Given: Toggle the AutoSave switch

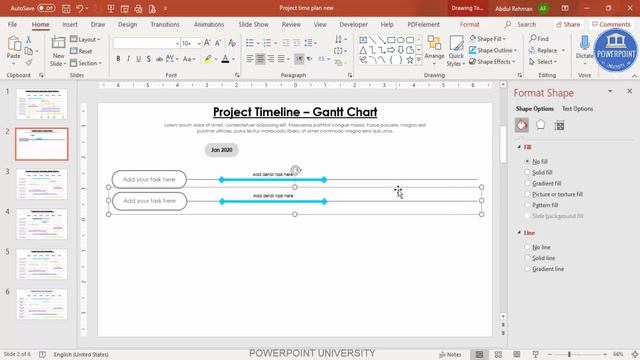Looking at the screenshot, I should pyautogui.click(x=46, y=8).
